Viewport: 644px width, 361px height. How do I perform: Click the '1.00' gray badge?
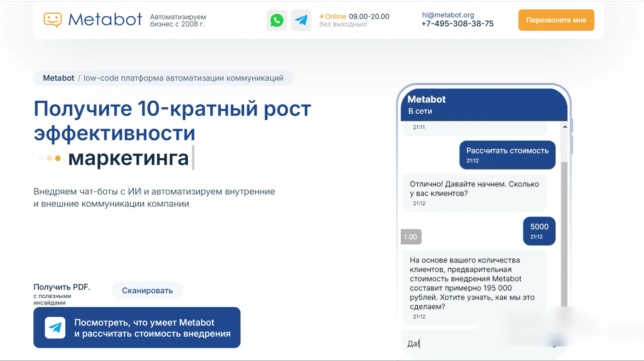[410, 237]
